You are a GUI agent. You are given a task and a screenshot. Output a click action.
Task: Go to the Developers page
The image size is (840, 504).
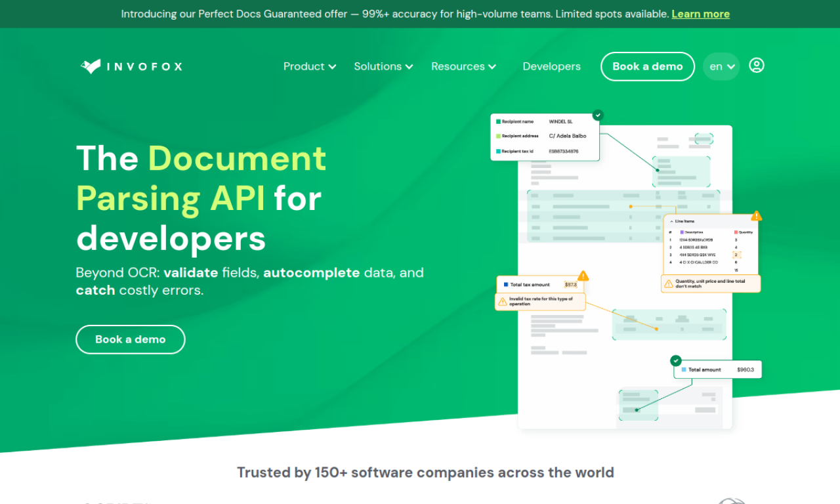click(x=551, y=66)
